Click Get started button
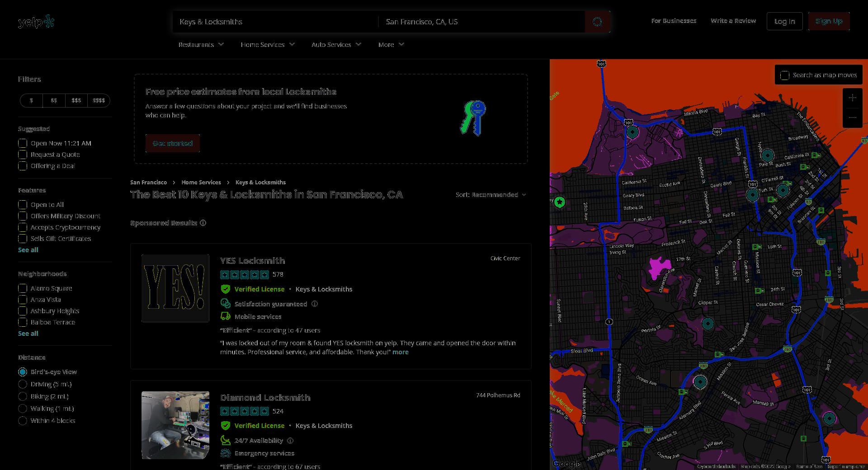 [173, 143]
